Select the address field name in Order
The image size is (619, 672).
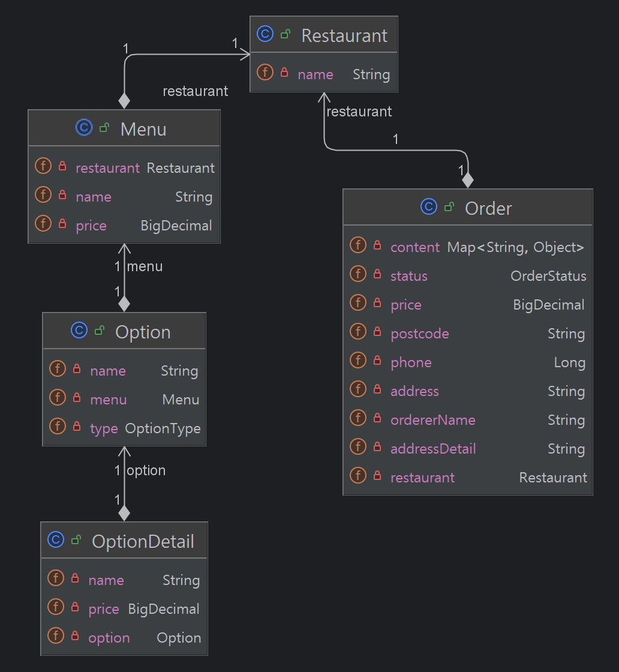[414, 391]
